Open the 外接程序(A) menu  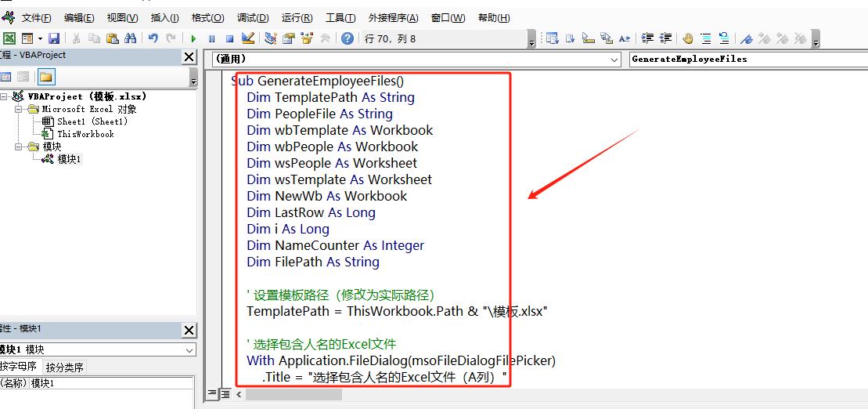tap(394, 18)
